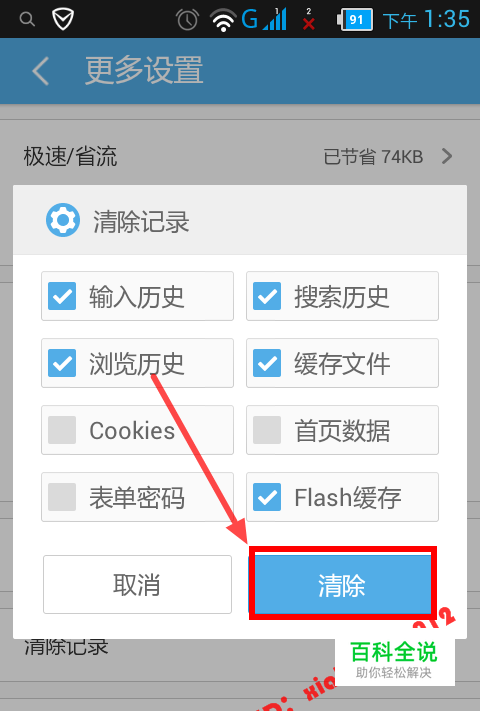Open the 极速/省流 settings row

pos(240,156)
